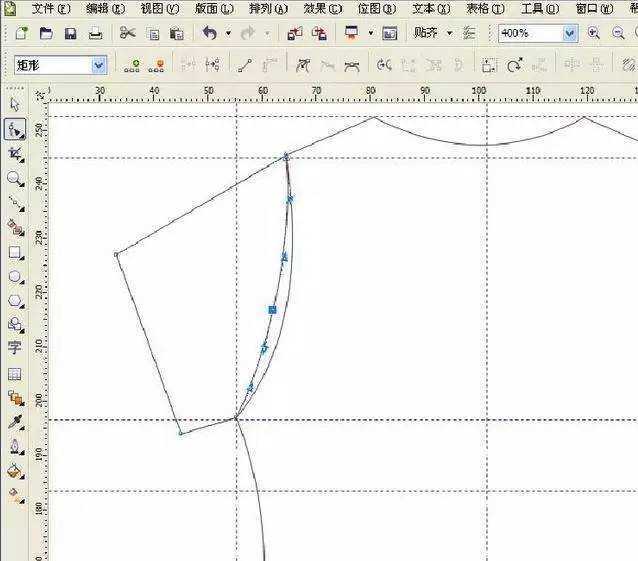Click the Cut scissors icon
638x561 pixels.
(x=127, y=33)
